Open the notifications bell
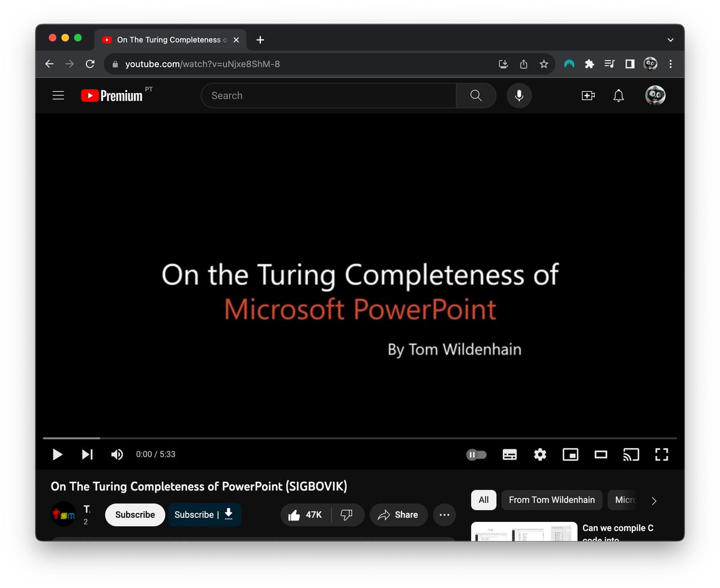Screen dimensions: 720x588 point(619,95)
